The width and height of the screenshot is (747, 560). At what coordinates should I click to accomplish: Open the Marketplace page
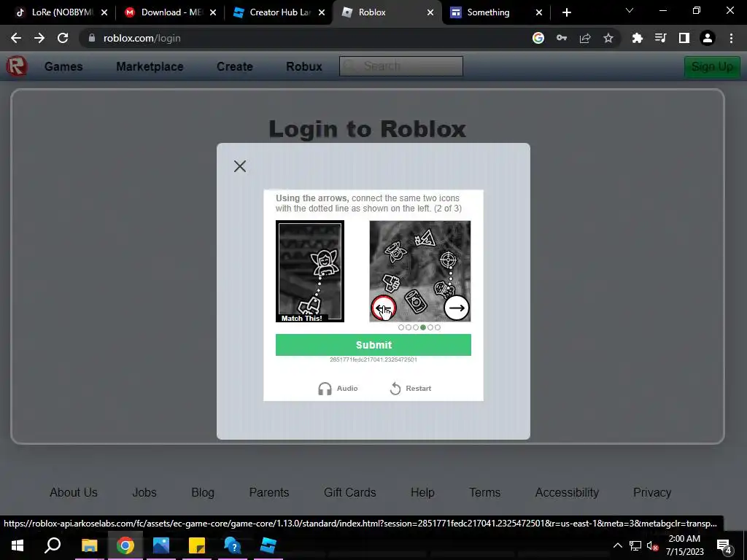click(150, 66)
